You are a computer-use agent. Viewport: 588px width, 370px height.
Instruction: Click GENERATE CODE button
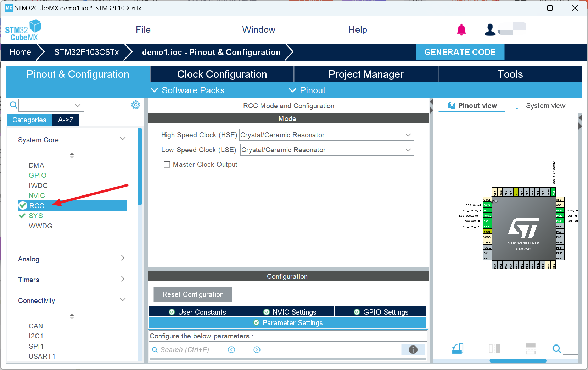tap(460, 52)
